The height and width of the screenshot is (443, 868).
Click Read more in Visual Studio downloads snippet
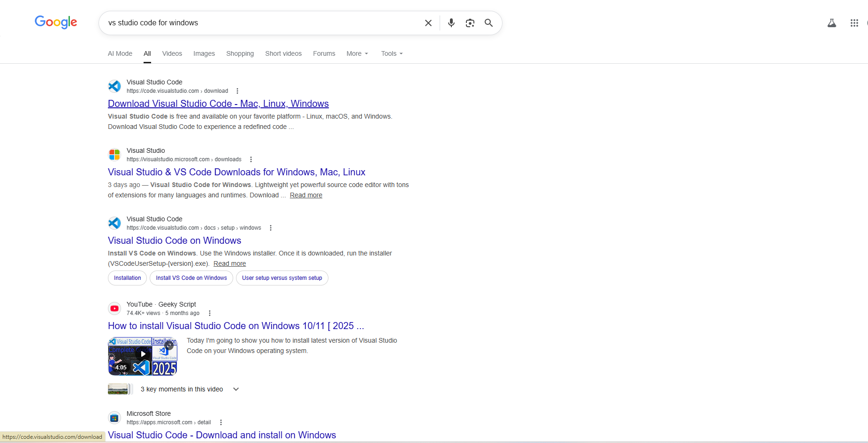(306, 195)
